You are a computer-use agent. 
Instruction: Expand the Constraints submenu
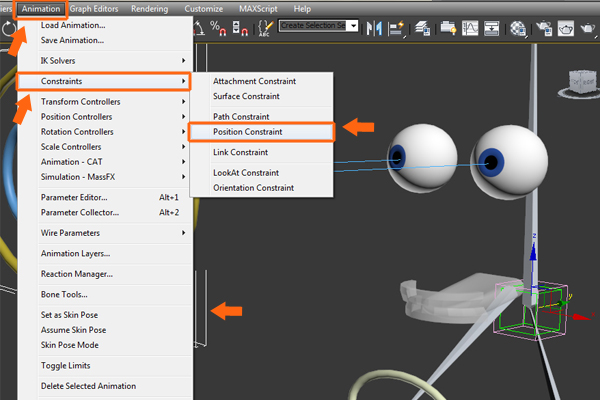pos(103,81)
